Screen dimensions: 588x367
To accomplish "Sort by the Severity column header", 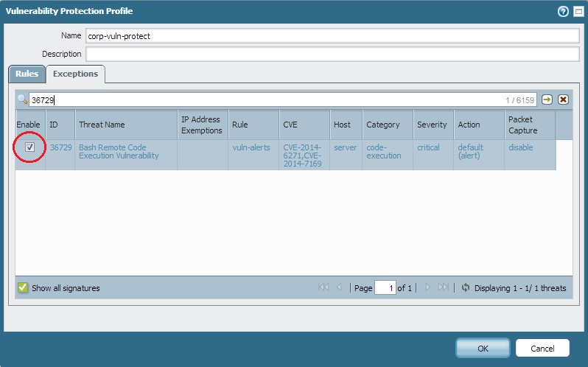I will point(433,125).
